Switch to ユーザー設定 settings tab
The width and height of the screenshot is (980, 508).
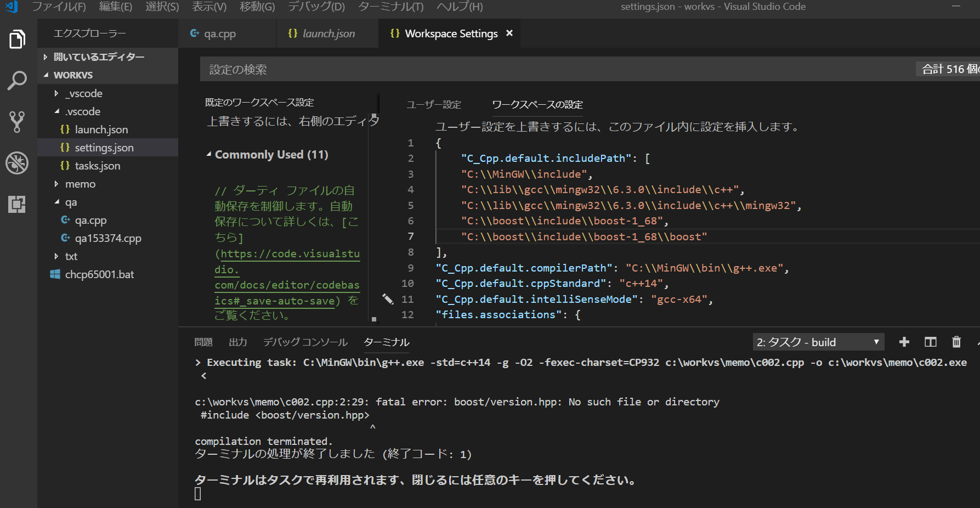point(433,105)
